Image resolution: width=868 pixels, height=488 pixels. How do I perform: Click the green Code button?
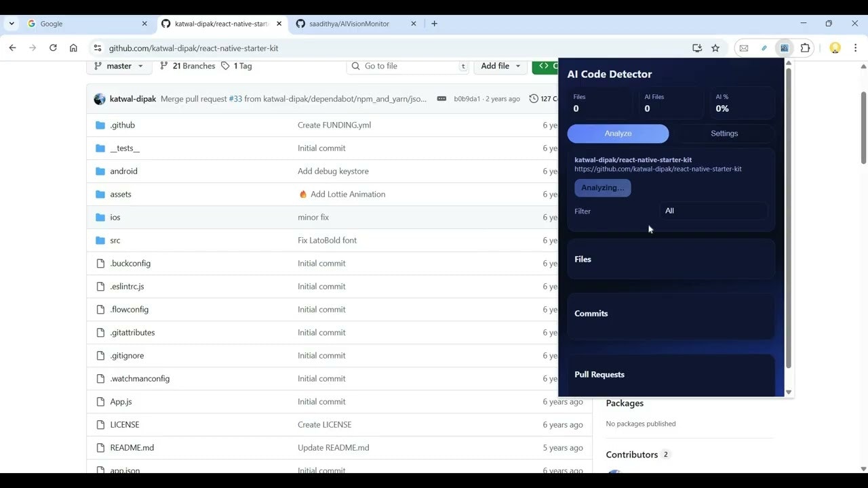point(545,66)
